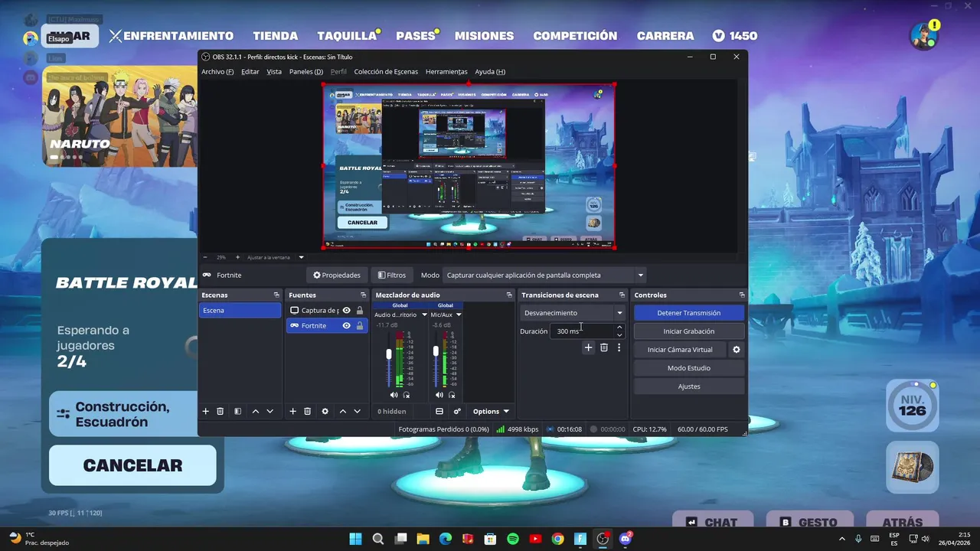980x551 pixels.
Task: Toggle the Mic/Aux monitoring headphone icon
Action: (452, 395)
